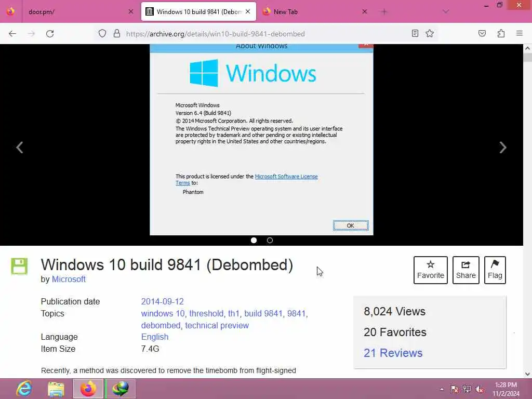Open the build 9841 topic link
The image size is (532, 399).
pos(263,313)
